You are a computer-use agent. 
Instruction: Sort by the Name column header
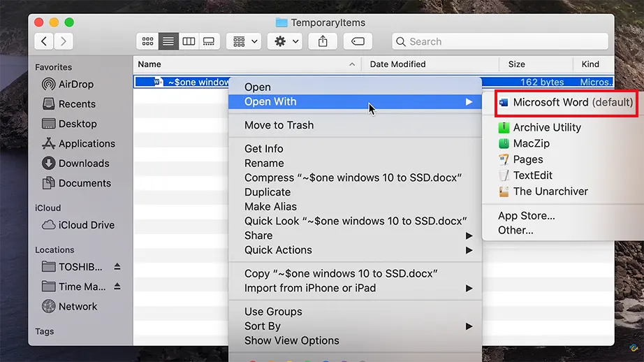[247, 64]
